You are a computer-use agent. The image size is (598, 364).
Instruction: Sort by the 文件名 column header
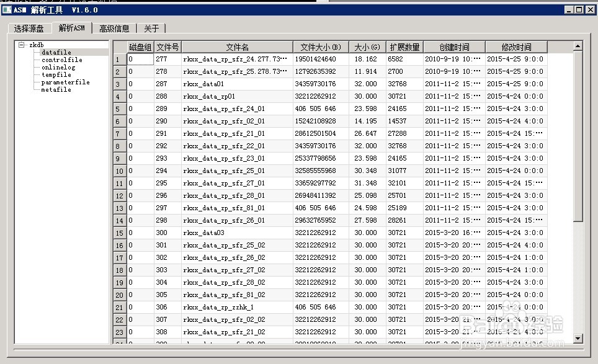click(x=237, y=47)
